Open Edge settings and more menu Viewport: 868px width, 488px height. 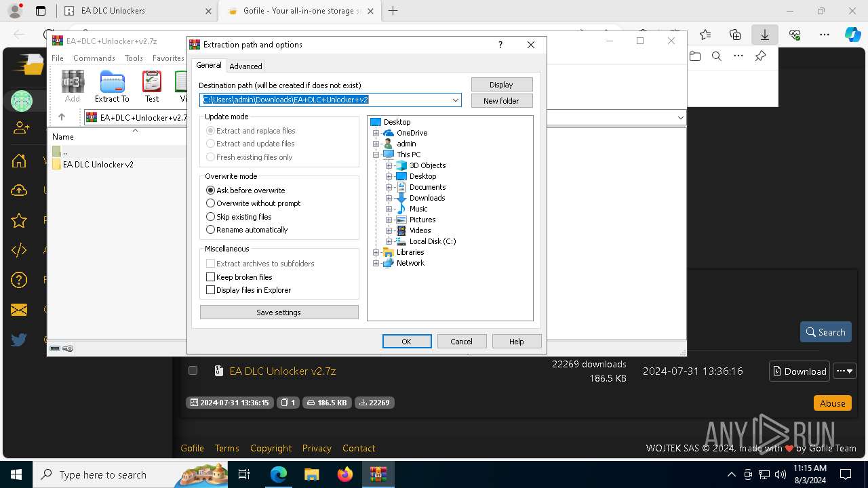(825, 35)
